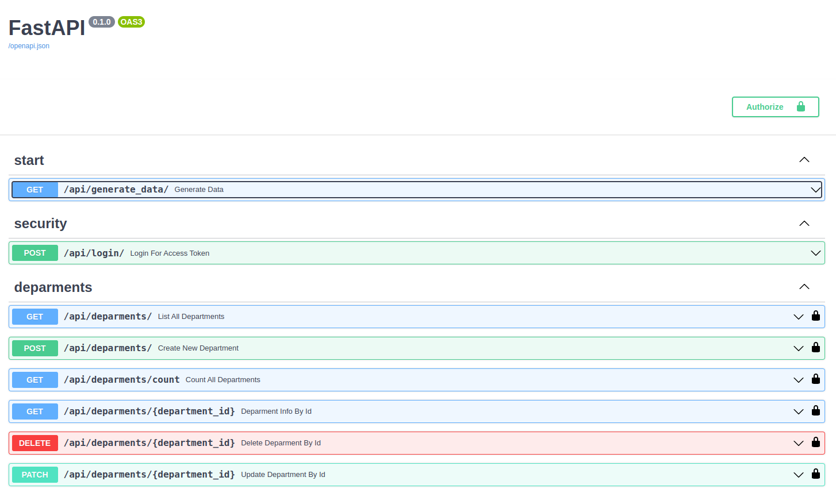Viewport: 836px width, 504px height.
Task: Expand the Deparment Info By Id chevron
Action: 798,411
